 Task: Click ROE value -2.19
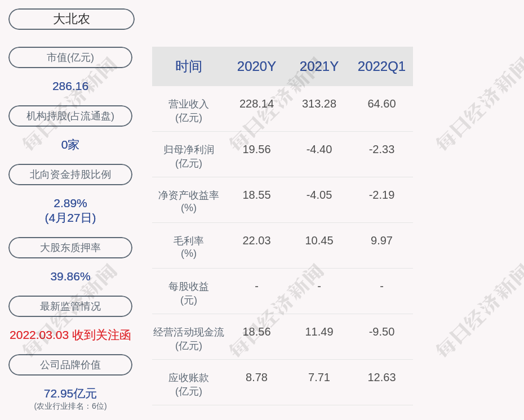pyautogui.click(x=381, y=195)
